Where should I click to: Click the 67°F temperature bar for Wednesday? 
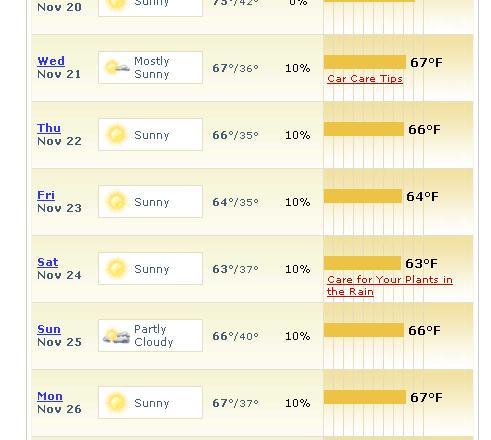(x=365, y=62)
